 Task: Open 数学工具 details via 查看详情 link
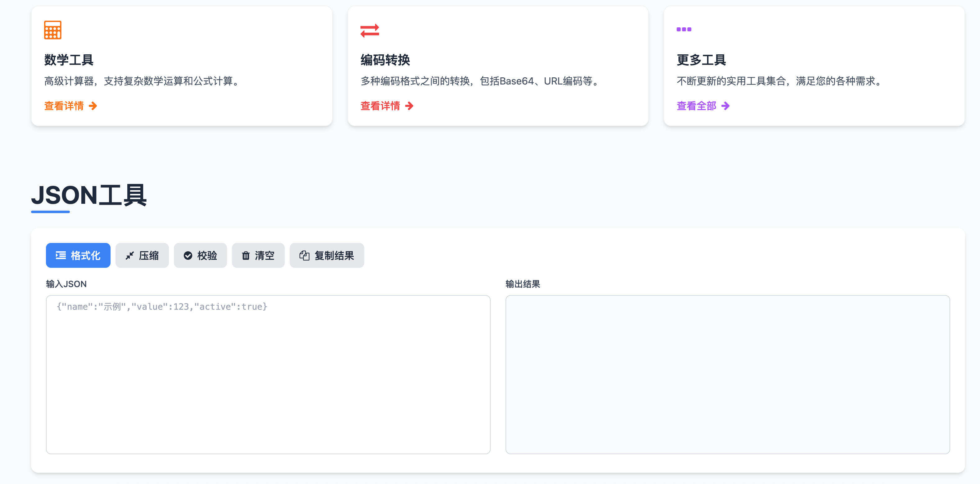pos(64,106)
